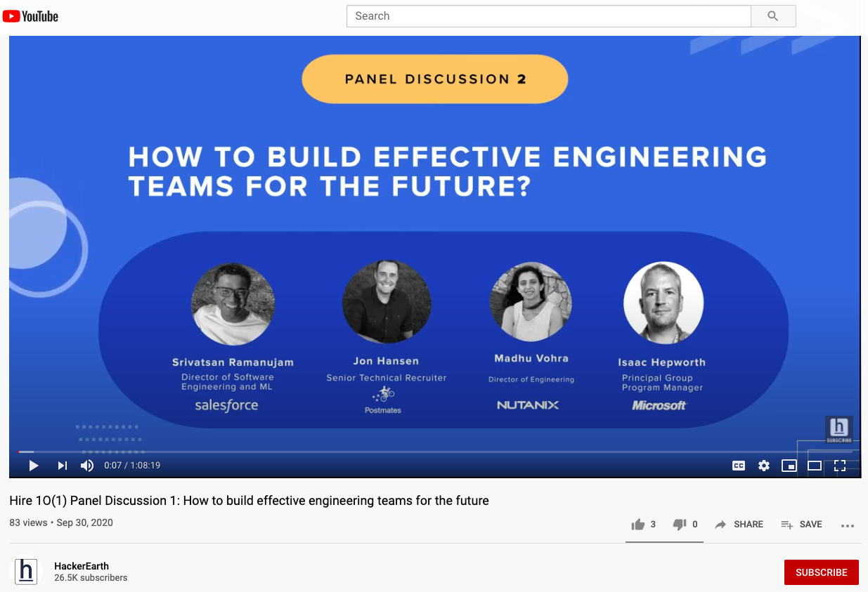Click the NUTANIX logo in the video

[x=528, y=405]
